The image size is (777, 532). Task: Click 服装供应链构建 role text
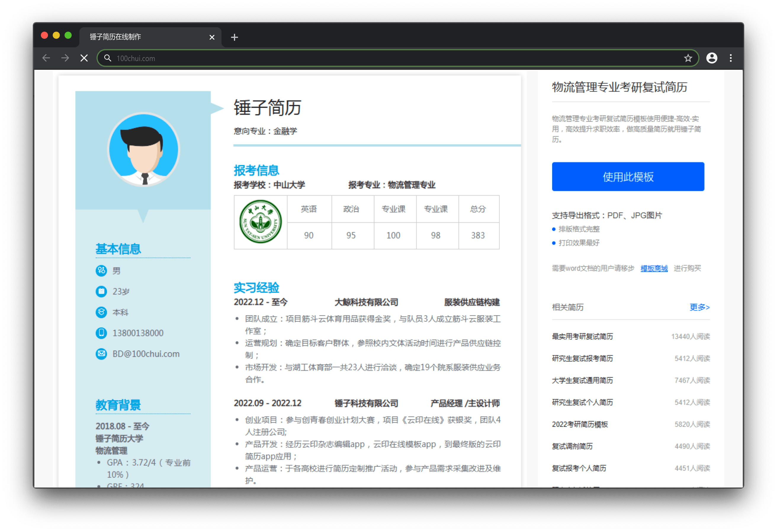[x=472, y=302]
